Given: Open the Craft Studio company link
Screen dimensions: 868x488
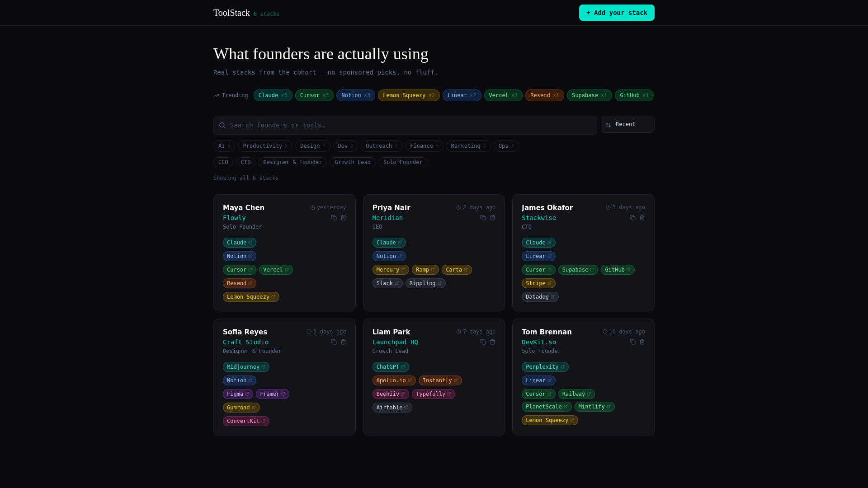Looking at the screenshot, I should click(x=245, y=342).
